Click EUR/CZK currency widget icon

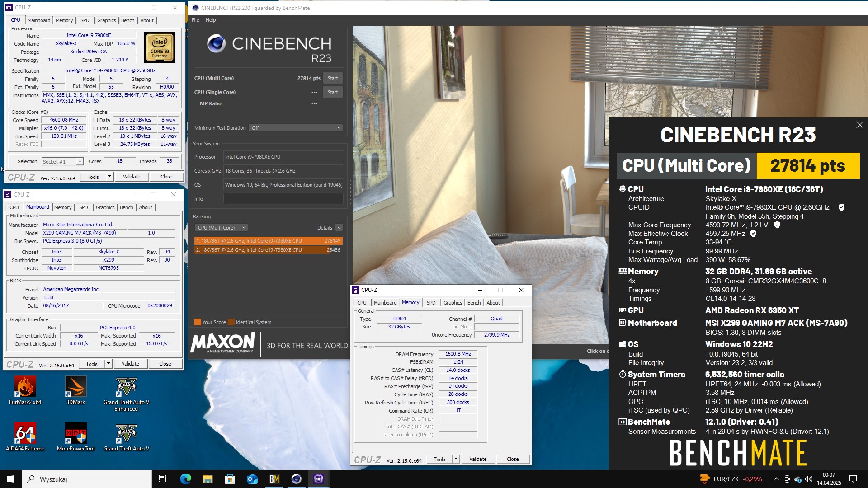pos(704,479)
